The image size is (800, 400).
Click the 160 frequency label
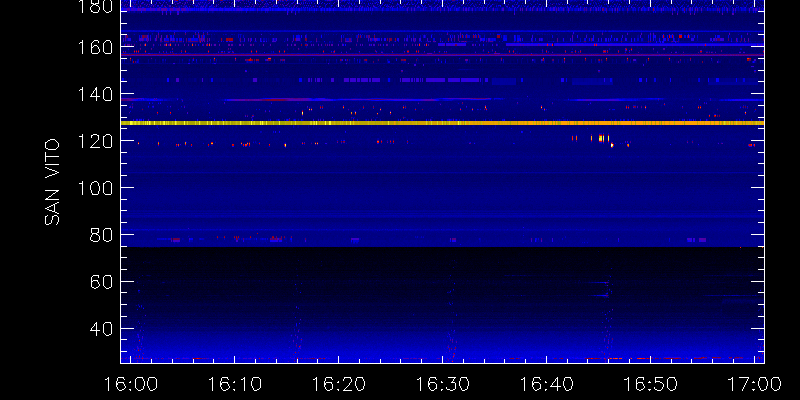95,47
